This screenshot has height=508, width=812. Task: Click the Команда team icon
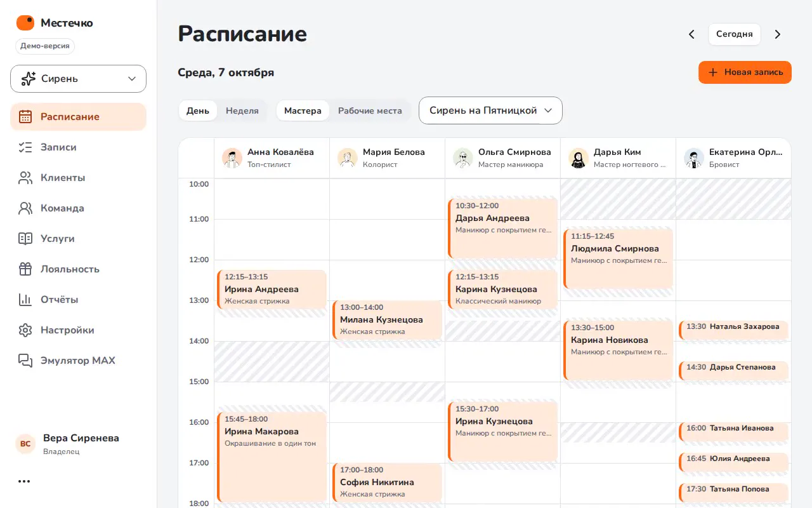click(25, 208)
